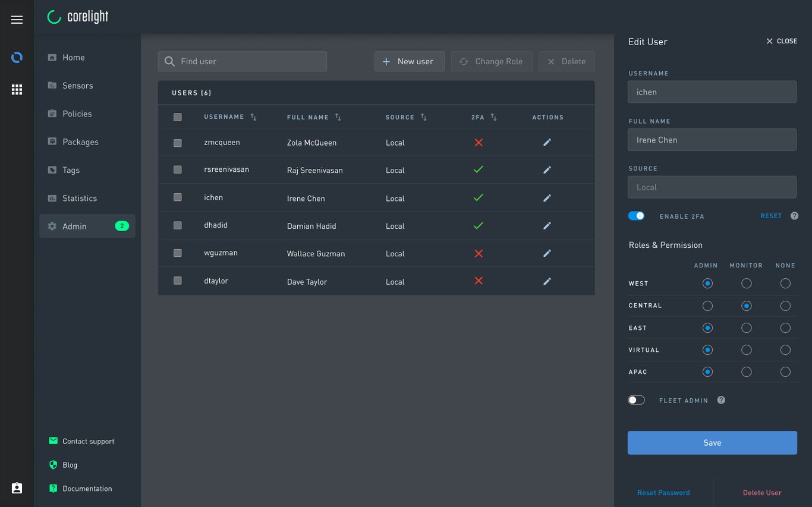Sort the table by Username
Screen dimensions: 812x507
pyautogui.click(x=252, y=117)
